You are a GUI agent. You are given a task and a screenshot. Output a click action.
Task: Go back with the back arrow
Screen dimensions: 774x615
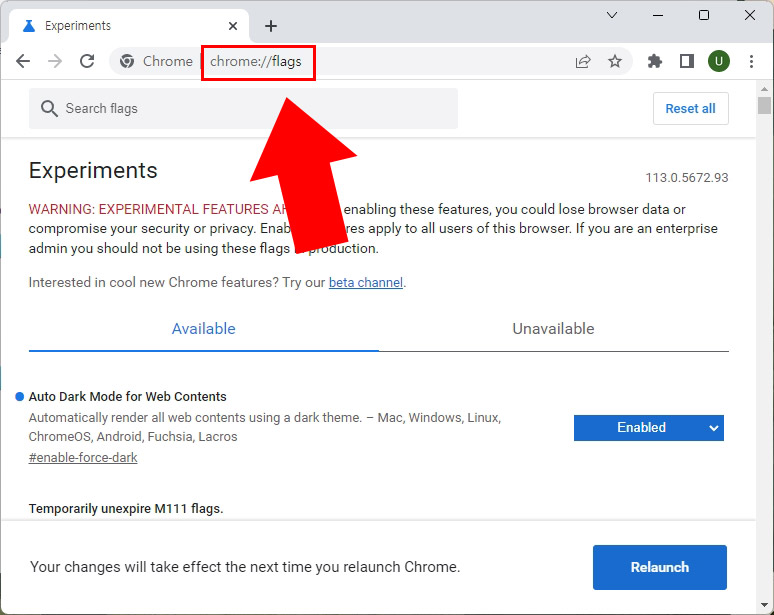pyautogui.click(x=23, y=61)
